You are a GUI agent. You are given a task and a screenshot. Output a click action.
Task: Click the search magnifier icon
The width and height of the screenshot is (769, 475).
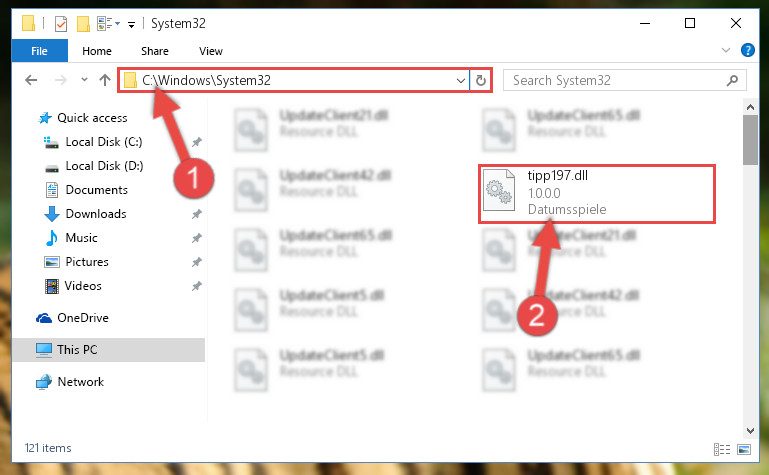click(x=732, y=80)
